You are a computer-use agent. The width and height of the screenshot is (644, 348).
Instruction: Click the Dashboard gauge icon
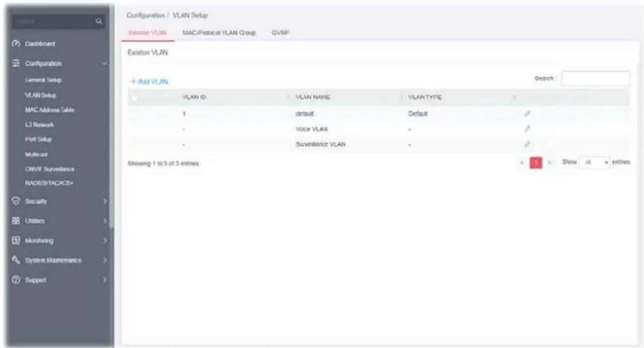coord(16,44)
